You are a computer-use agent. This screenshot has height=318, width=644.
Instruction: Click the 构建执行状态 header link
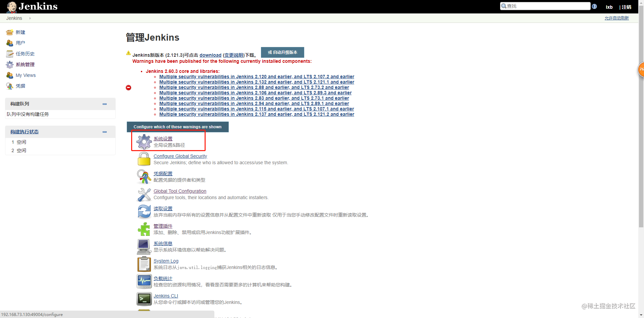pyautogui.click(x=24, y=132)
